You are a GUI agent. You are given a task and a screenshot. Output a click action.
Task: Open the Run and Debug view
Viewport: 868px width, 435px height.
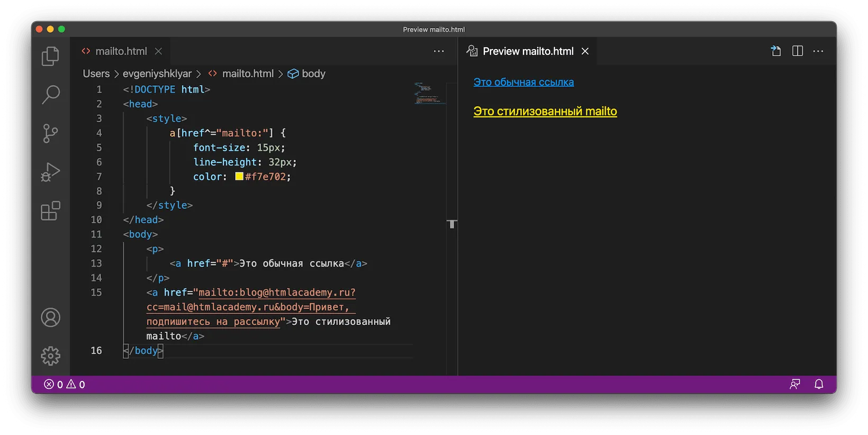[50, 172]
